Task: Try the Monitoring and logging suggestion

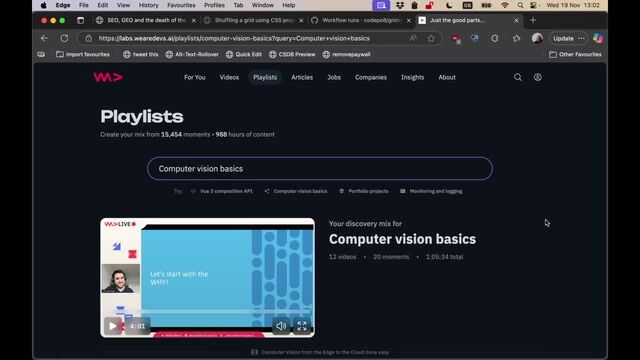Action: click(431, 191)
